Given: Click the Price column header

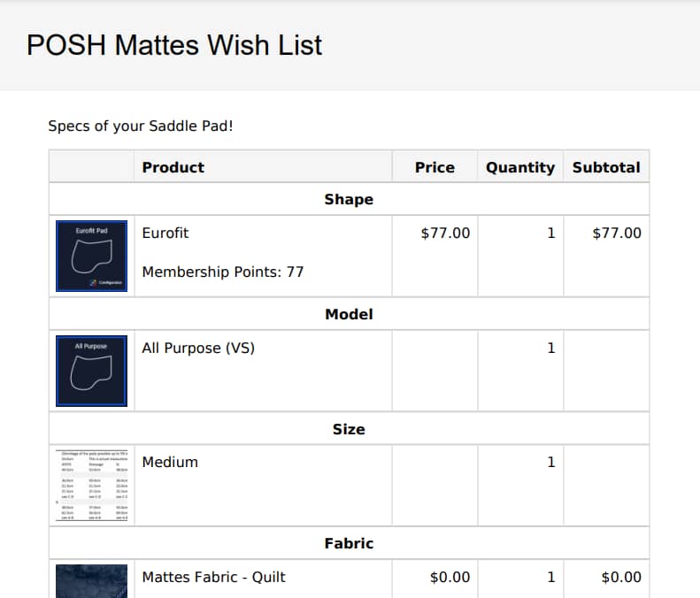Looking at the screenshot, I should coord(435,167).
